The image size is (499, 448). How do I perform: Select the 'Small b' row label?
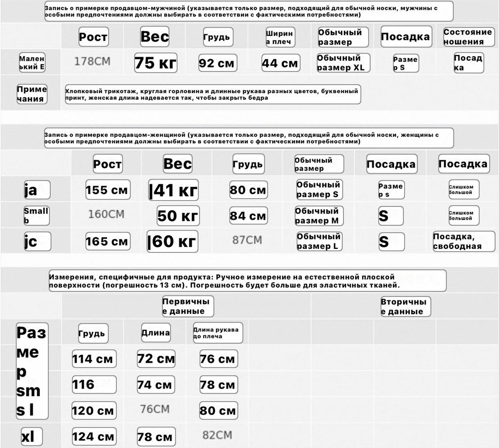[36, 216]
